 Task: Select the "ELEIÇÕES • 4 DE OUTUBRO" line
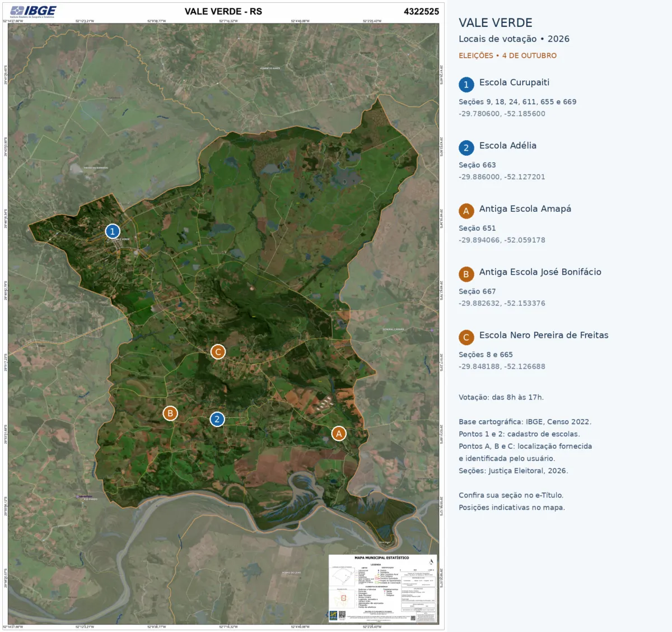click(x=507, y=55)
